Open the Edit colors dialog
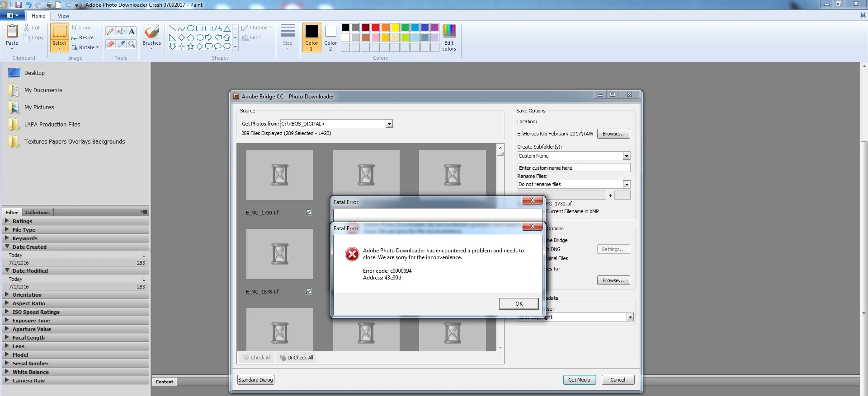 [449, 38]
